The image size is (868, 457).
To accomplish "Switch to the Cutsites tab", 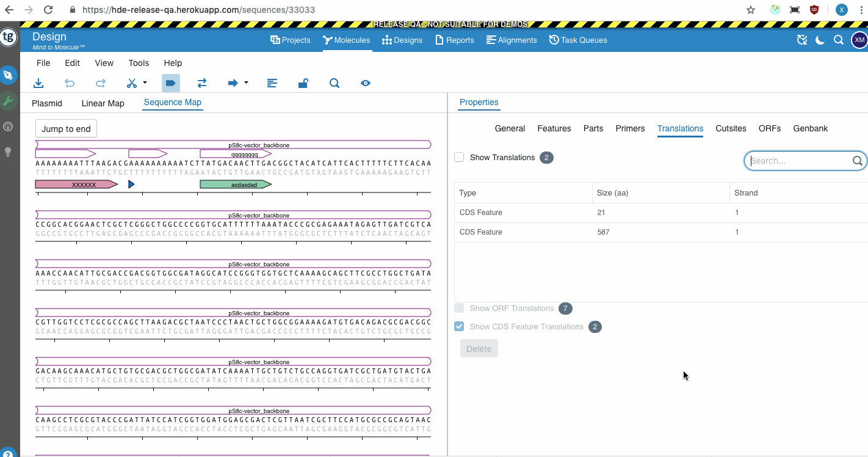I will (731, 128).
